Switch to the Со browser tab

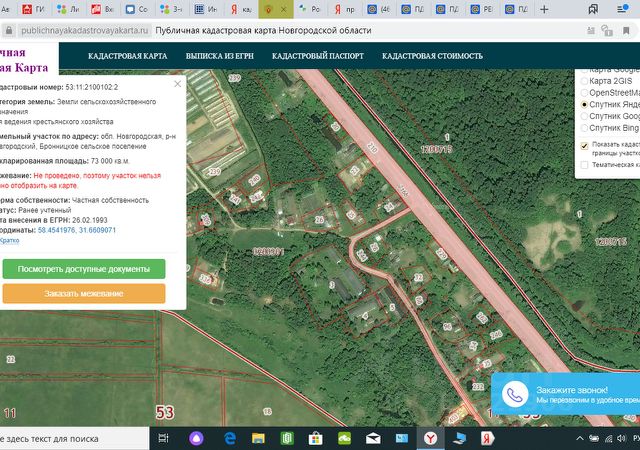coord(137,9)
